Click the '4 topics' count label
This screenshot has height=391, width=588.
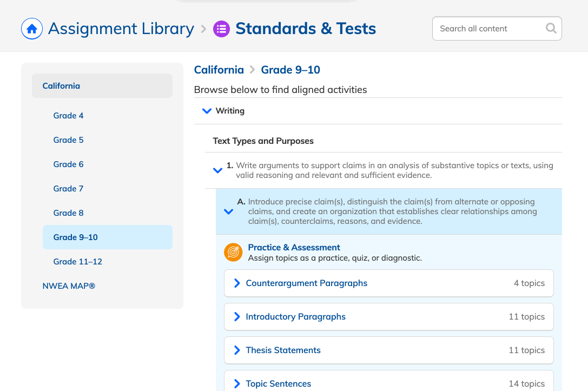(529, 283)
